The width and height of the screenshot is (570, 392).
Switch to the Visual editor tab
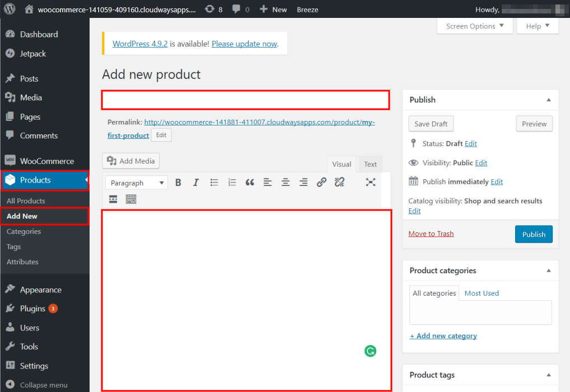click(342, 164)
